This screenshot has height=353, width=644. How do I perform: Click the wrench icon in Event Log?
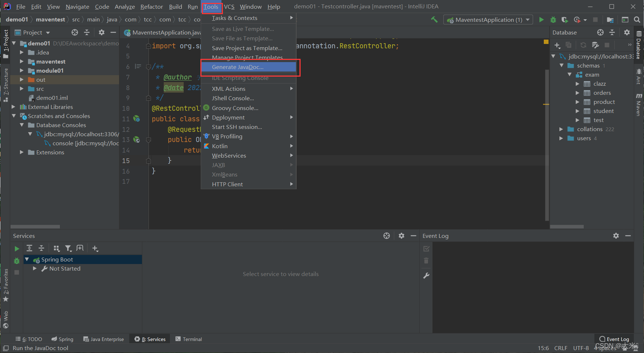(x=427, y=276)
